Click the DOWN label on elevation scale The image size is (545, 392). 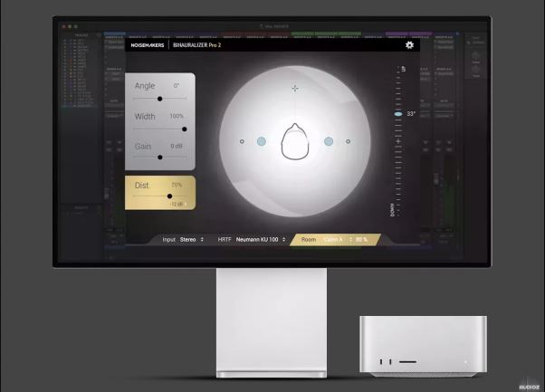(x=392, y=210)
